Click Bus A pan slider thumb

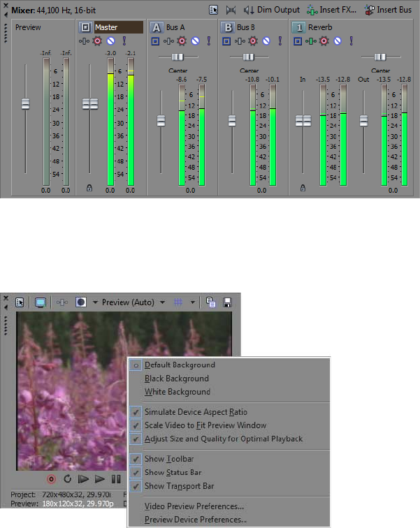click(x=178, y=57)
